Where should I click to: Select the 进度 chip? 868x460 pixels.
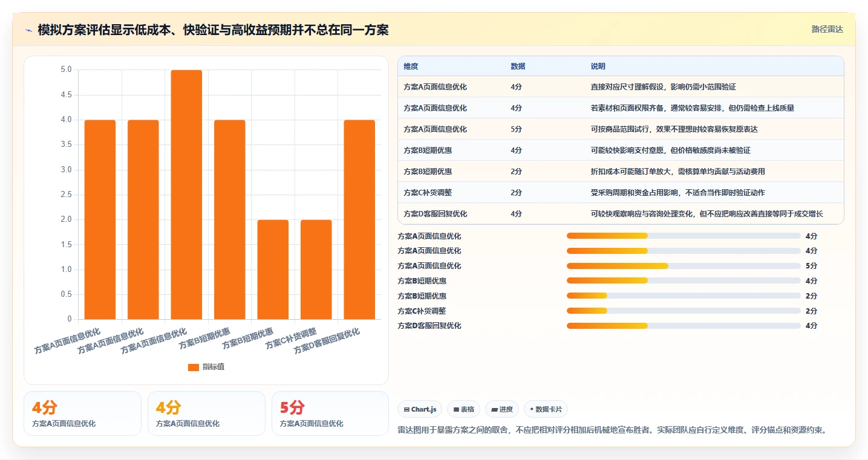click(x=502, y=409)
